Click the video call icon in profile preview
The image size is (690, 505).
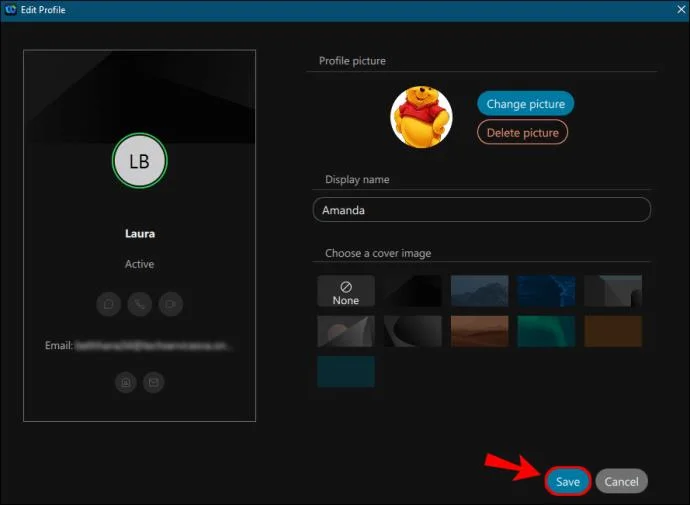coord(171,304)
